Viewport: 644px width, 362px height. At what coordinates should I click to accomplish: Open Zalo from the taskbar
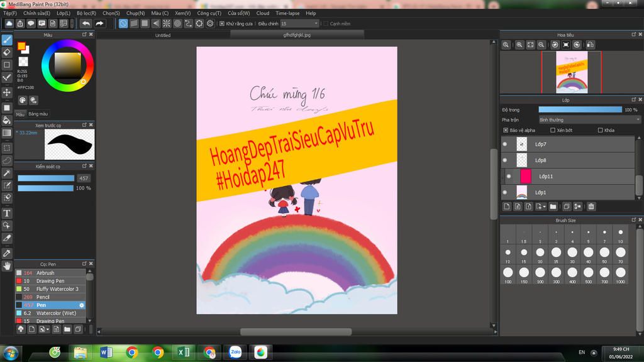pyautogui.click(x=235, y=352)
